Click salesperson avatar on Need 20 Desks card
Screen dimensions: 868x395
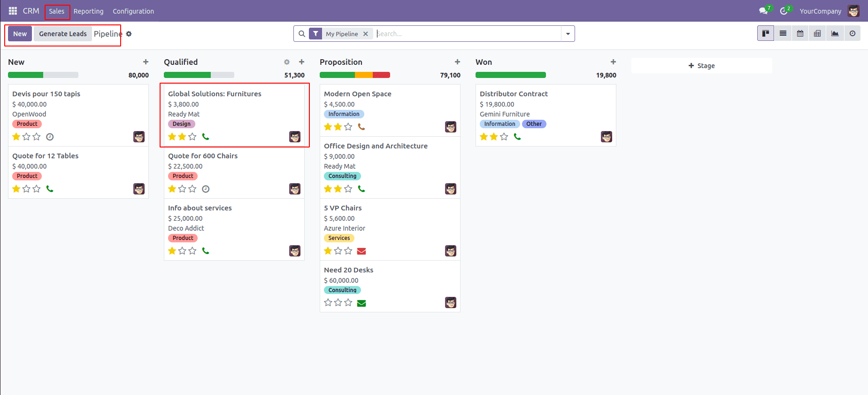click(451, 302)
